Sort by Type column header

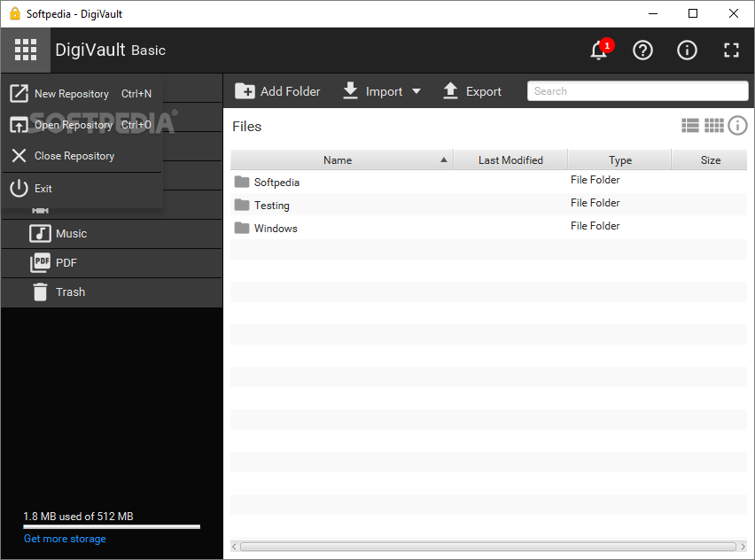619,159
